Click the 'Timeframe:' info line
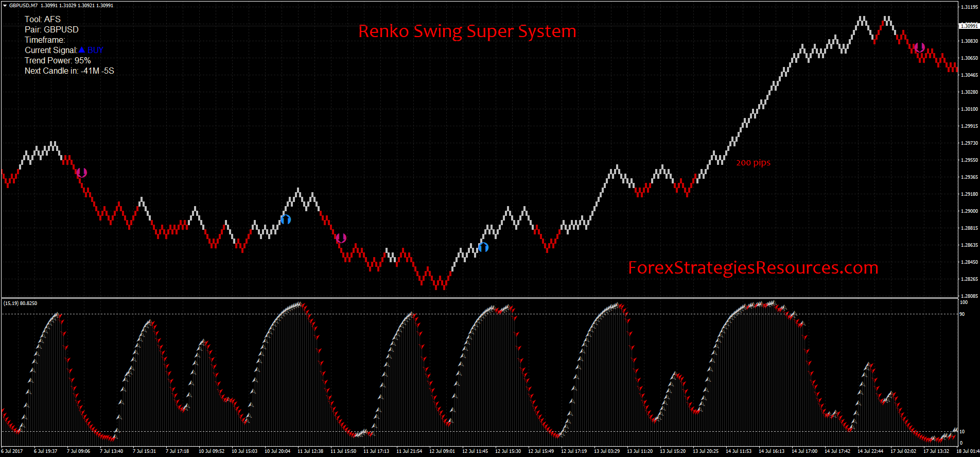 [x=45, y=40]
